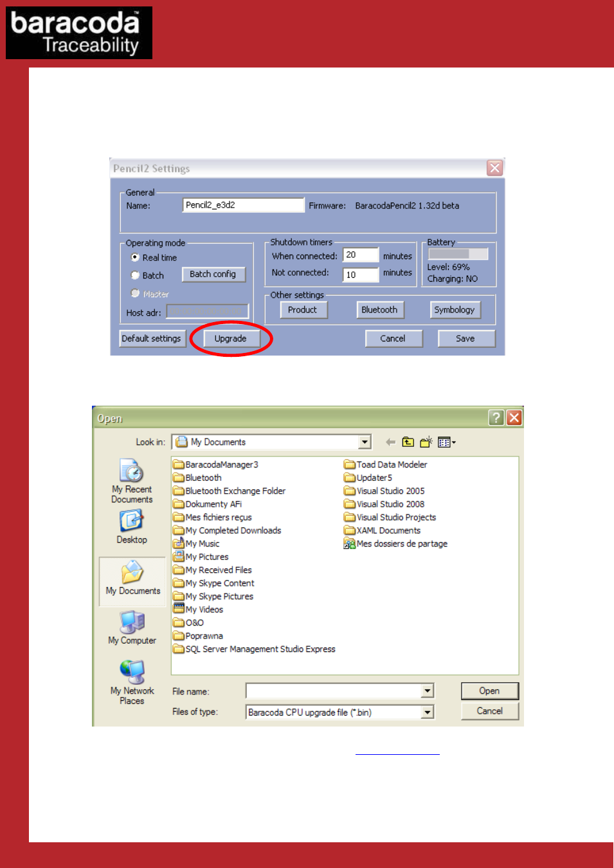
Task: Open the View menu icon
Action: 446,442
